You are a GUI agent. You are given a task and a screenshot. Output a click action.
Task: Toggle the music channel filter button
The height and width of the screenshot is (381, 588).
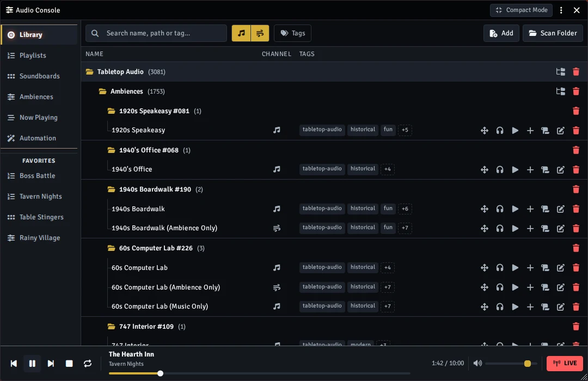(x=241, y=33)
